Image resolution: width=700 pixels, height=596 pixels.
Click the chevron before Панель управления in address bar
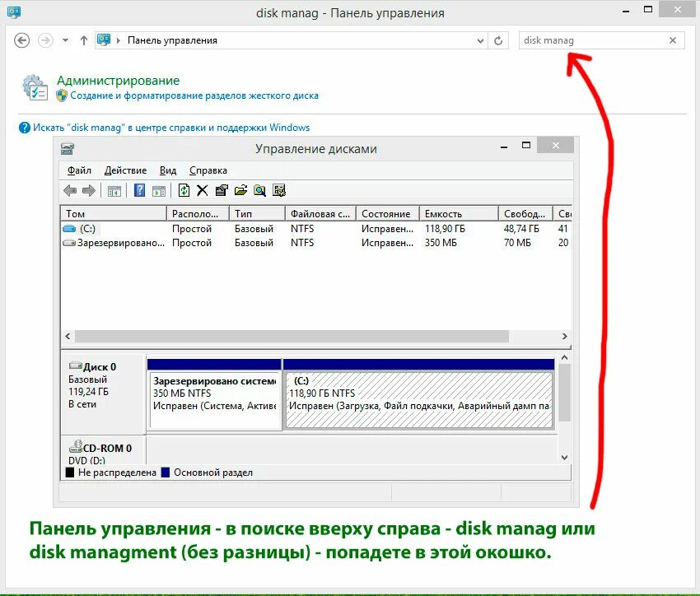pos(119,40)
